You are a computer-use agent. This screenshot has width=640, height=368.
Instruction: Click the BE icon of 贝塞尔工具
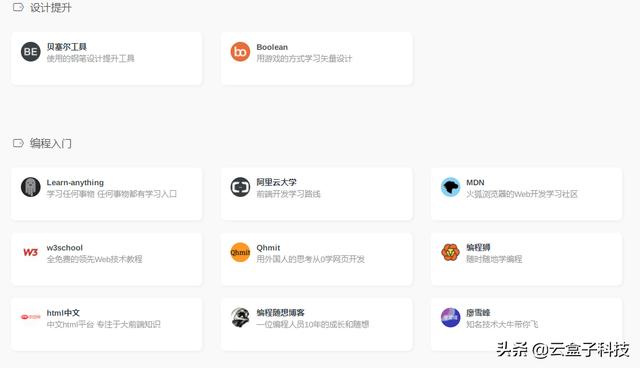click(x=31, y=52)
